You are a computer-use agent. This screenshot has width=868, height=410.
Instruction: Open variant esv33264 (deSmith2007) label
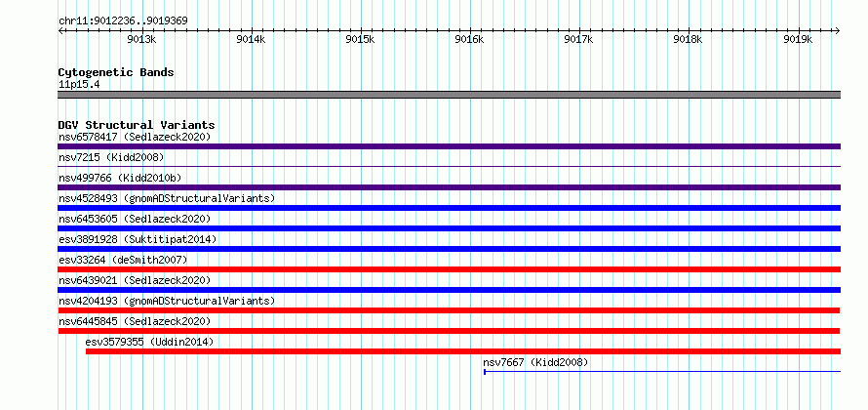123,260
